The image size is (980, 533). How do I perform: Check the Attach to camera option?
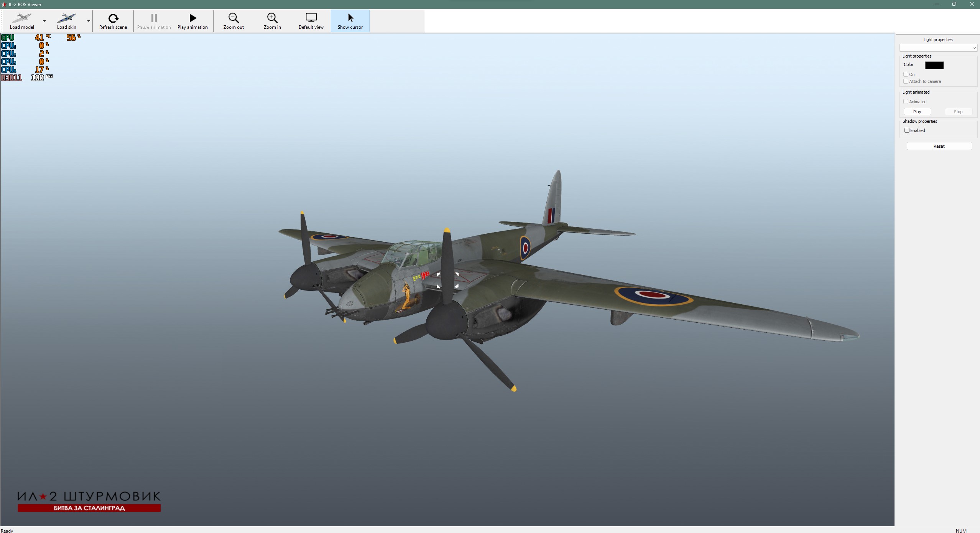coord(906,81)
